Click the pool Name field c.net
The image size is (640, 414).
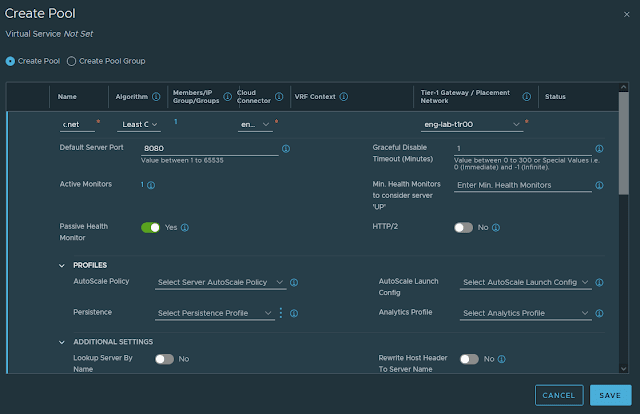pos(77,125)
